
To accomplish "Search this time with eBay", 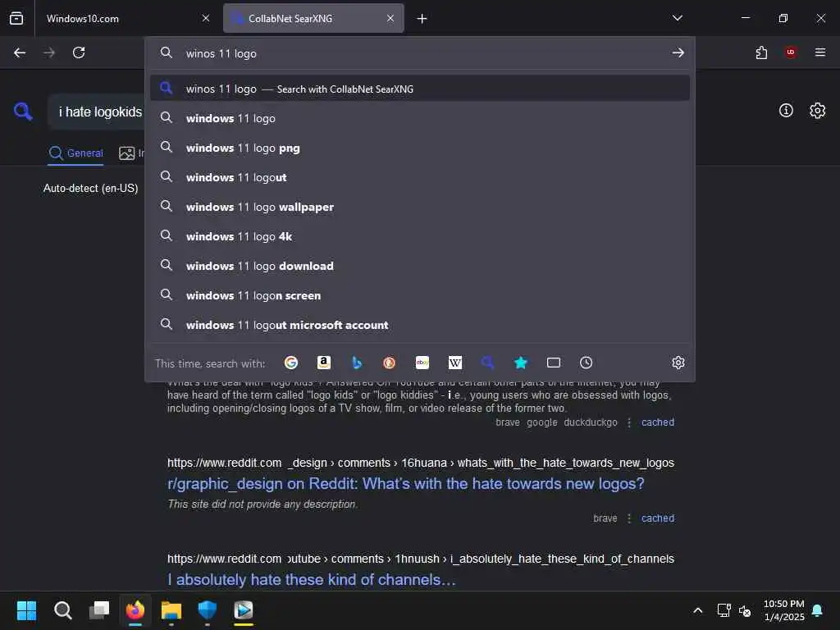I will pyautogui.click(x=422, y=363).
